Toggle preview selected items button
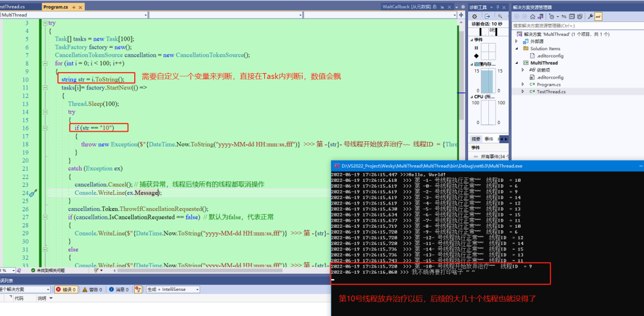This screenshot has width=644, height=316. pyautogui.click(x=598, y=17)
